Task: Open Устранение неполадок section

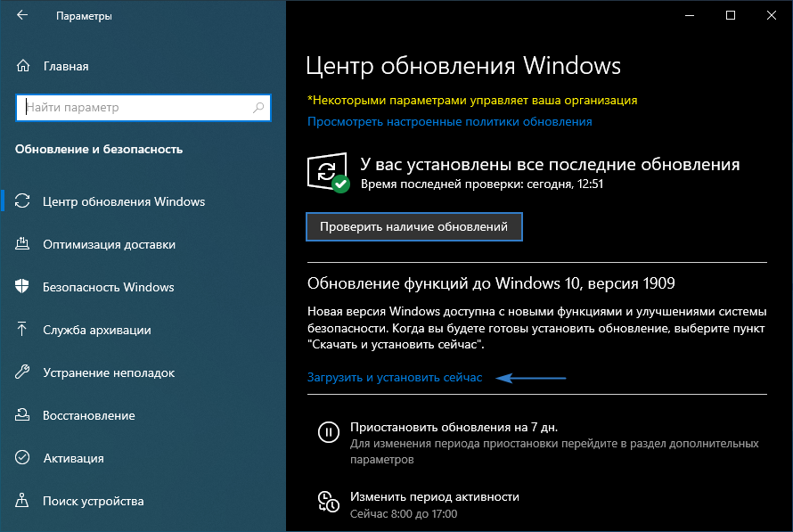Action: click(x=109, y=372)
